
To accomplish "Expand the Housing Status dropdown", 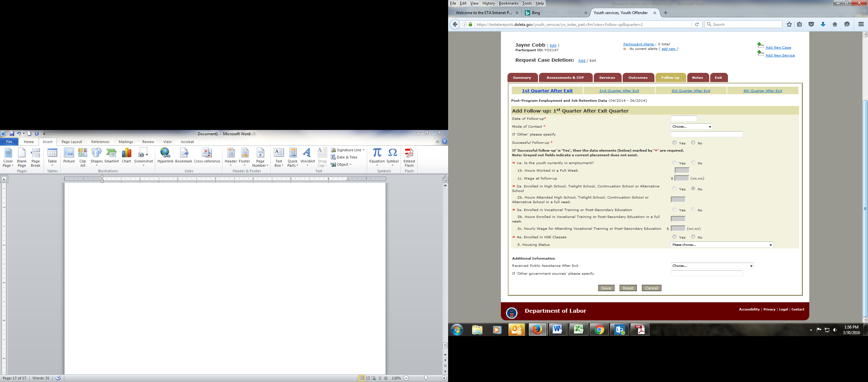I will pos(722,244).
